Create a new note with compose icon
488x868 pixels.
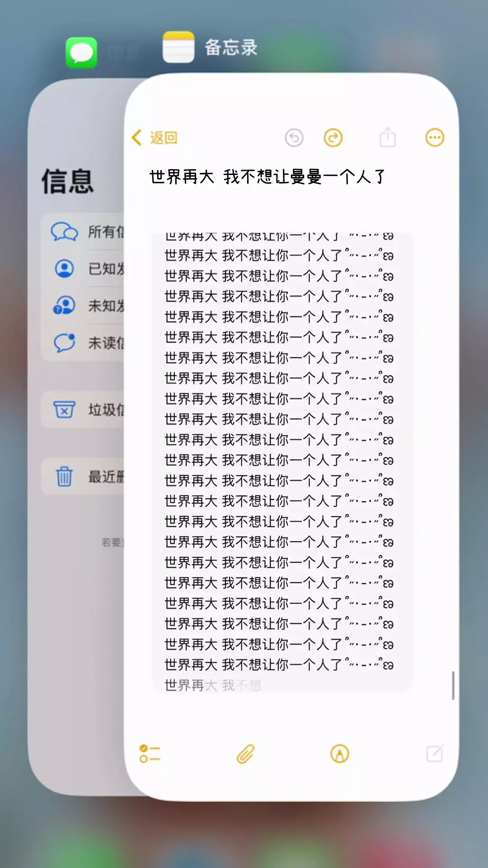pos(435,753)
